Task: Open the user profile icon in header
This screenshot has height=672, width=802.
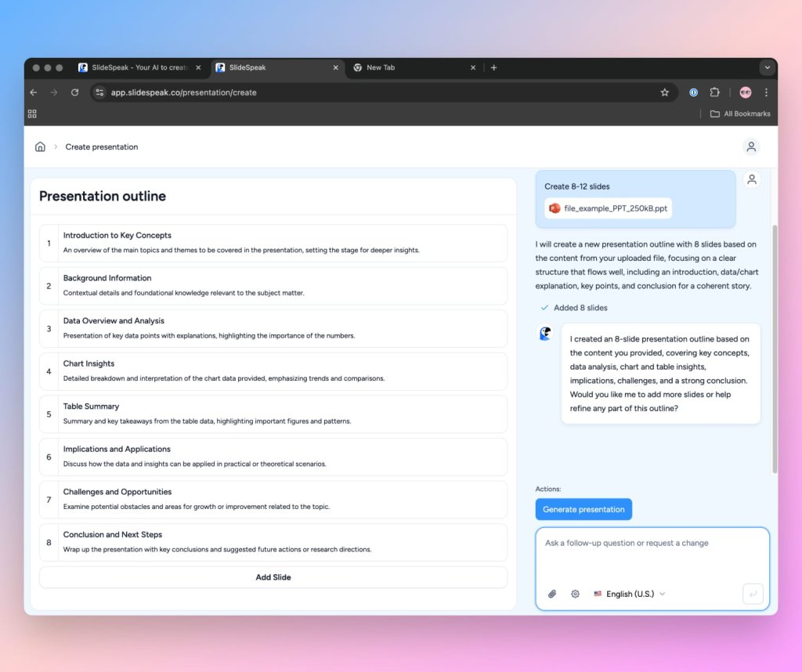Action: pyautogui.click(x=751, y=146)
